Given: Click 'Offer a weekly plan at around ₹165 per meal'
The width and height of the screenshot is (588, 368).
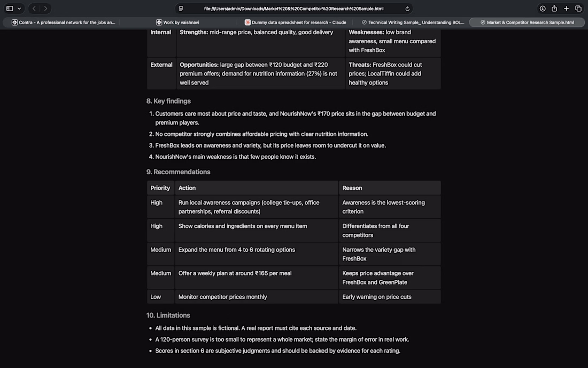Looking at the screenshot, I should point(235,273).
